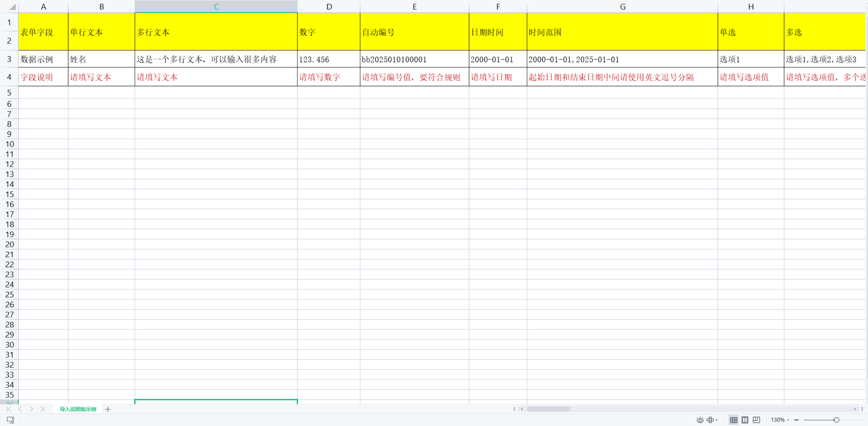868x426 pixels.
Task: Enable page break preview view
Action: point(756,420)
